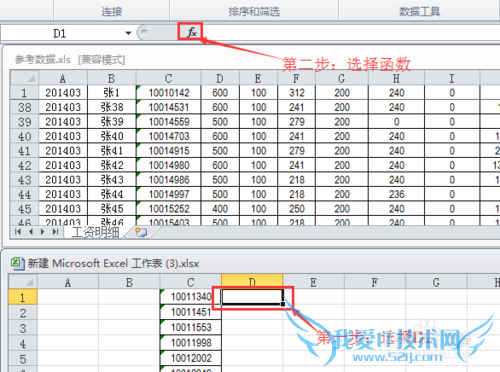
Task: Click cell containing 张42
Action: 112,165
